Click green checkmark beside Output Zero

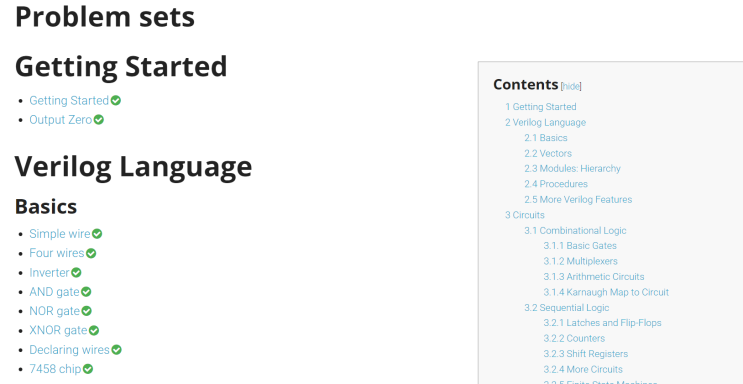coord(99,120)
